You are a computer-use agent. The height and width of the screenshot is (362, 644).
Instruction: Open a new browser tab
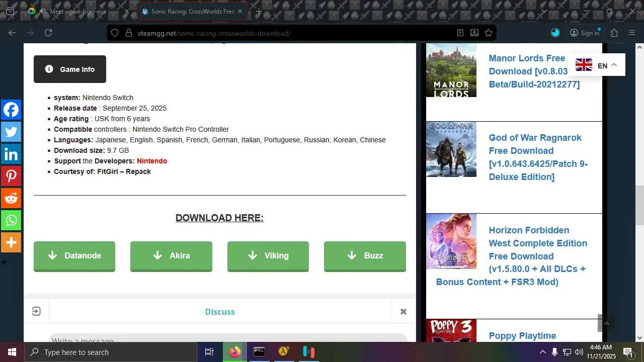click(x=259, y=11)
